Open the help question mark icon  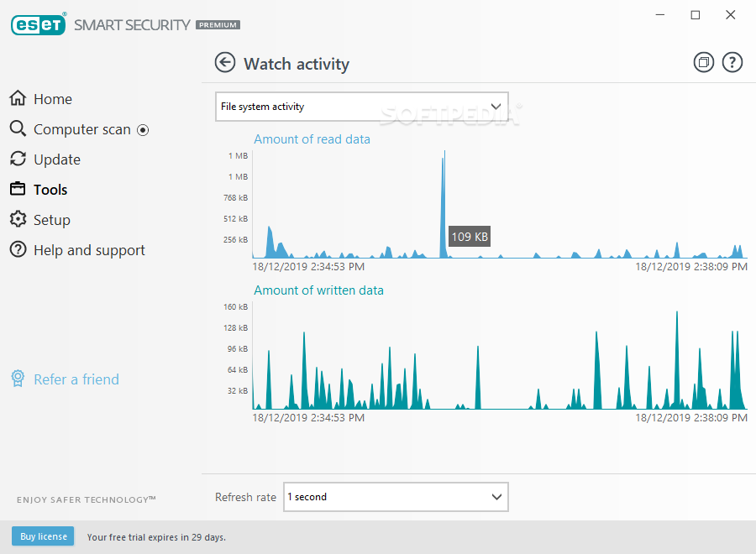tap(732, 62)
